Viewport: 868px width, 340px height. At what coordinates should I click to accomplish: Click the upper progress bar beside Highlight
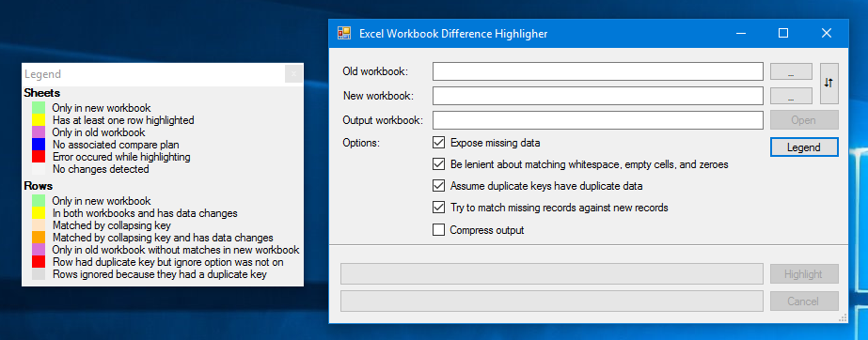pos(552,273)
